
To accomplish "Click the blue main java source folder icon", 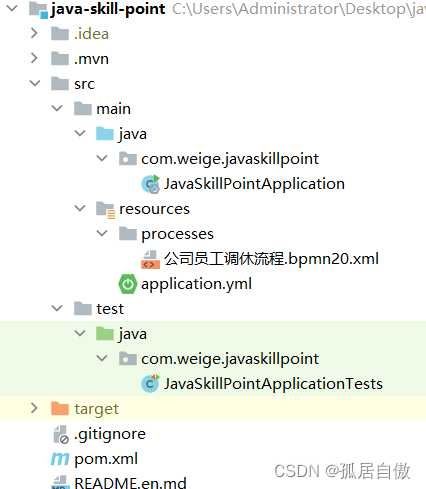I will click(105, 133).
